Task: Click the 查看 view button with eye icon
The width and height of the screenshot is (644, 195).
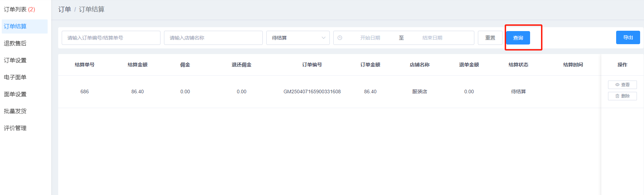Action: pos(622,85)
